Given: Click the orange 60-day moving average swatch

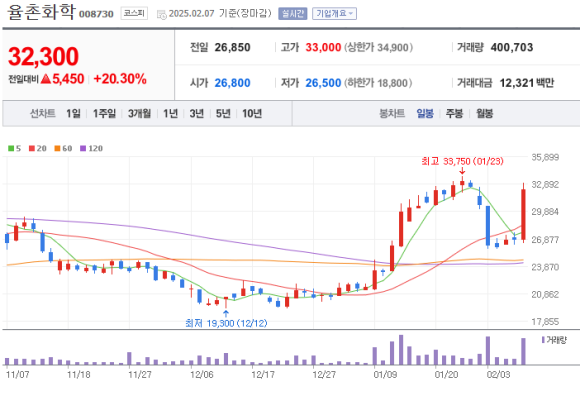Looking at the screenshot, I should [57, 149].
